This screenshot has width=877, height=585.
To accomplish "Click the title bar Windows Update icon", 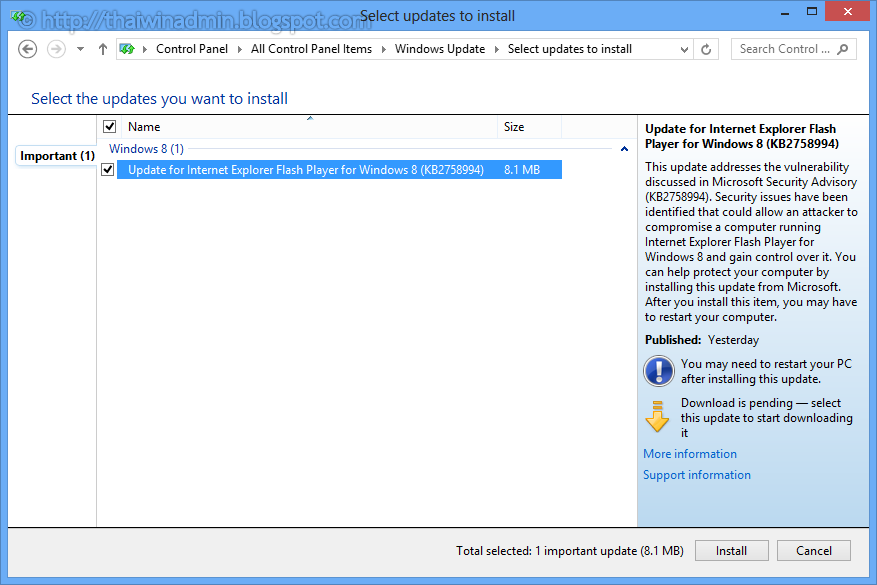I will (18, 17).
